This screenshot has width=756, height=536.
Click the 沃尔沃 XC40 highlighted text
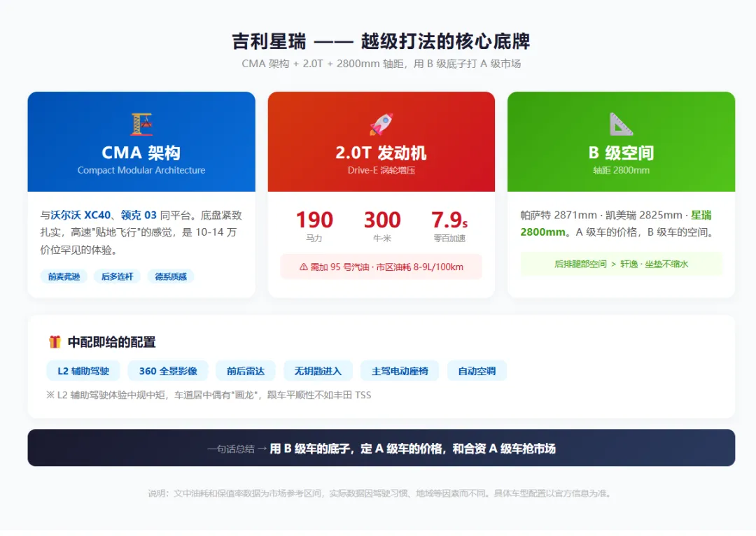[x=81, y=215]
